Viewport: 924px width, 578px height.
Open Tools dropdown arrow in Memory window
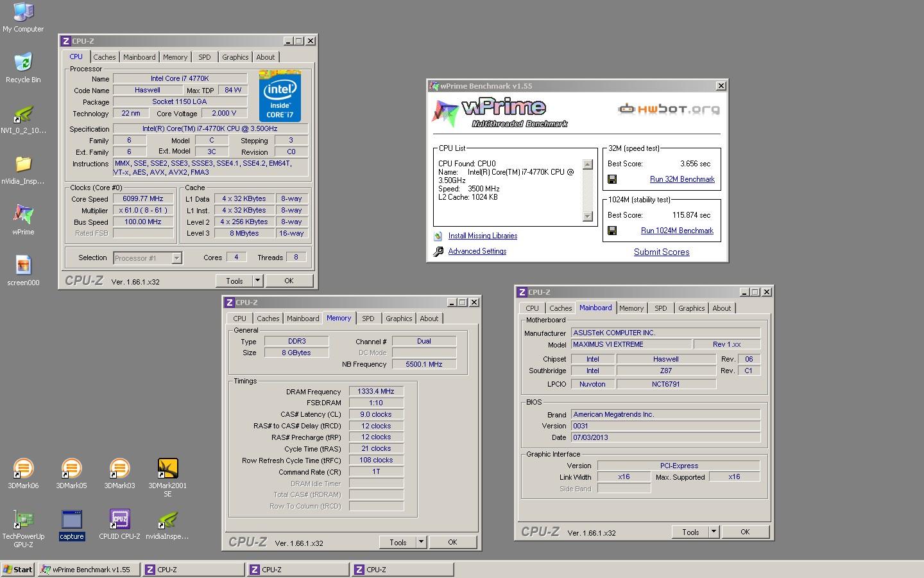coord(421,542)
